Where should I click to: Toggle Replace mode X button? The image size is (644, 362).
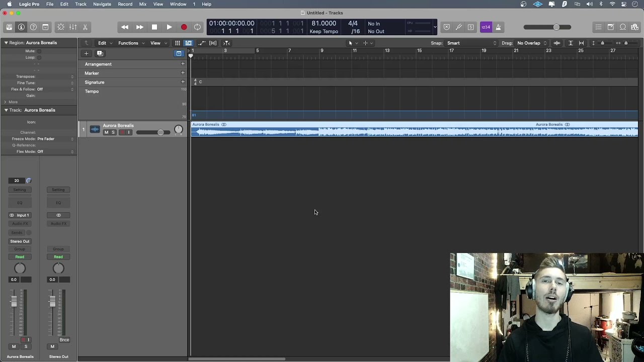pyautogui.click(x=446, y=27)
